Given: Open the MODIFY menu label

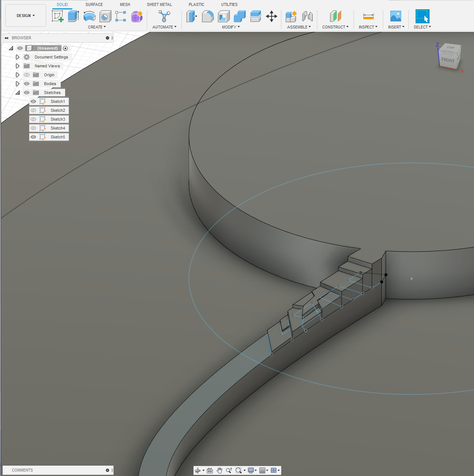Looking at the screenshot, I should click(x=231, y=27).
